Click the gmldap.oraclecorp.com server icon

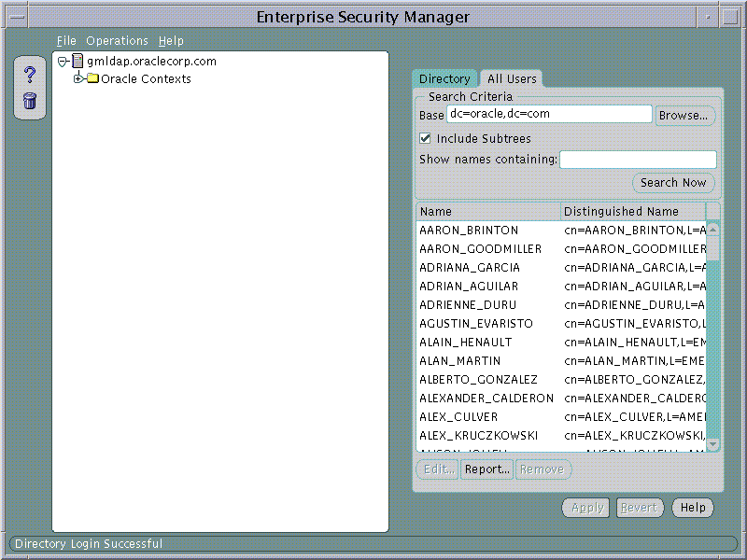[x=78, y=61]
